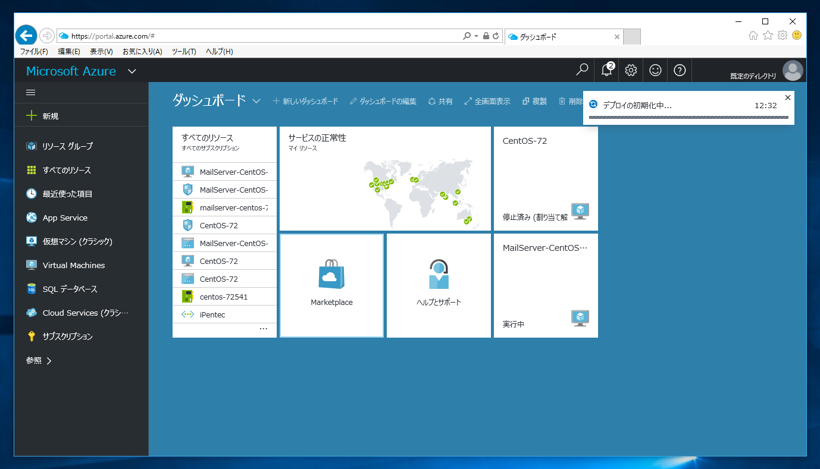Click the account avatar picture
Image resolution: width=820 pixels, height=469 pixels.
click(792, 71)
